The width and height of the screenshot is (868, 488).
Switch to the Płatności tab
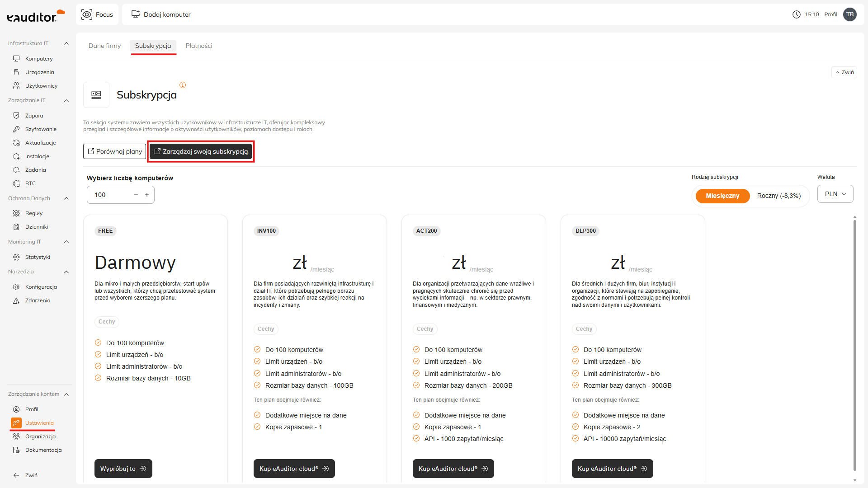tap(198, 46)
